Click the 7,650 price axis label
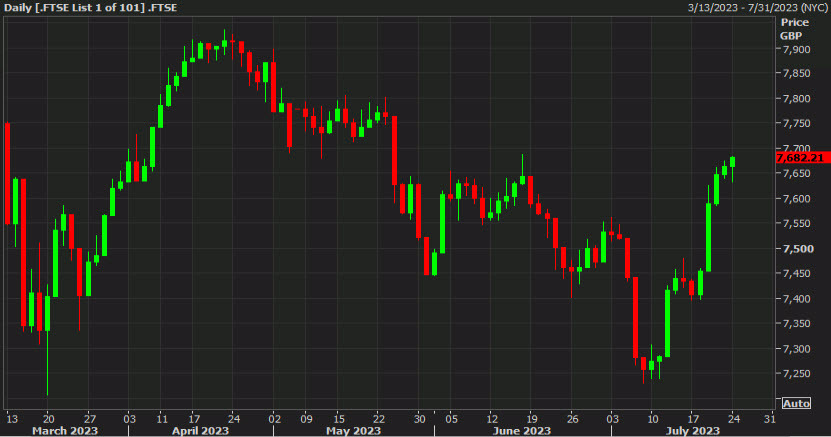 point(797,174)
